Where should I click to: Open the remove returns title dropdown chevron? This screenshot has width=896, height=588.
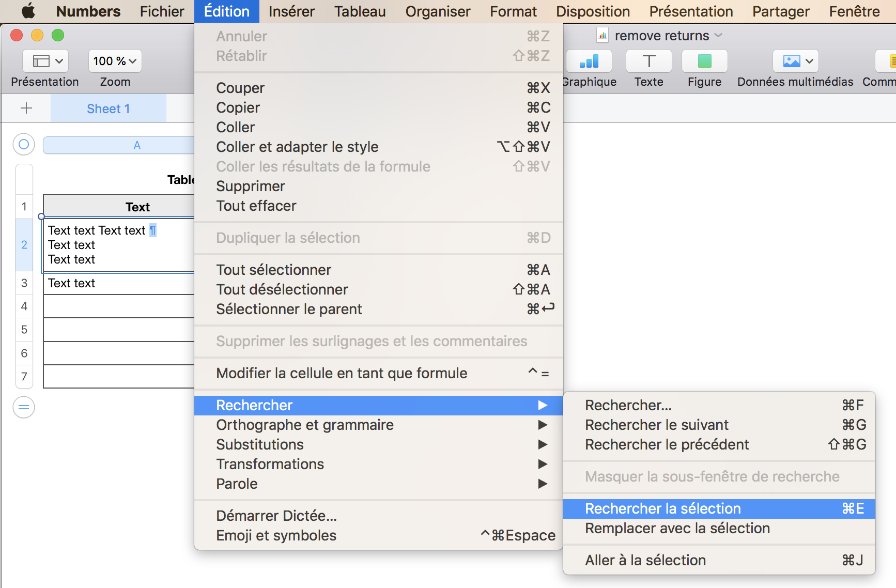tap(718, 35)
